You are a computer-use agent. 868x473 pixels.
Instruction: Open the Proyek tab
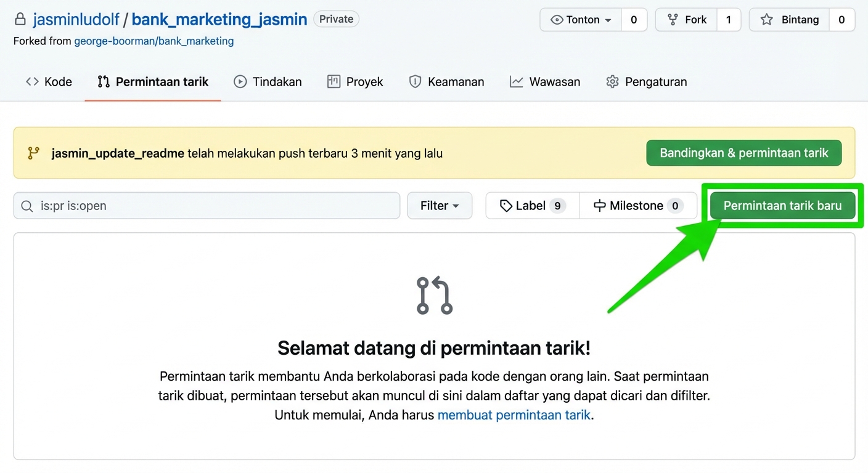pyautogui.click(x=355, y=82)
